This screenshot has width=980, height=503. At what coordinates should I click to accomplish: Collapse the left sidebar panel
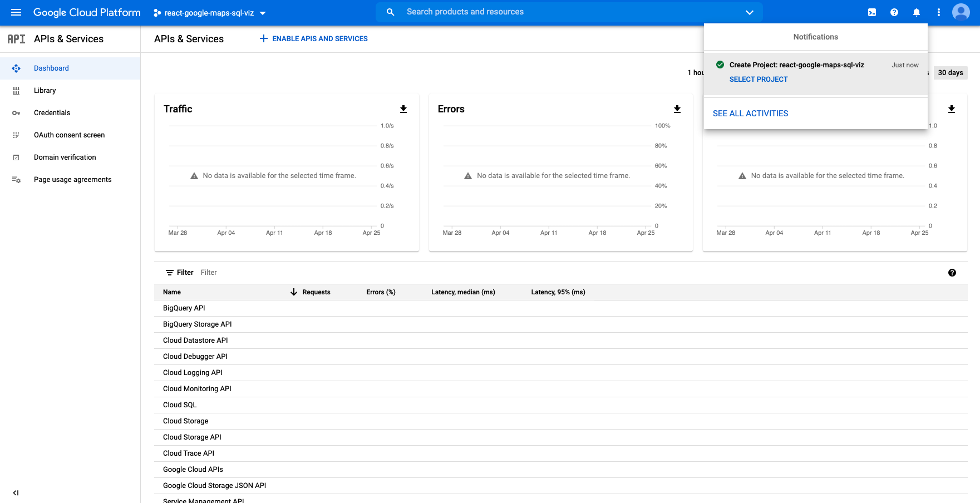coord(16,492)
